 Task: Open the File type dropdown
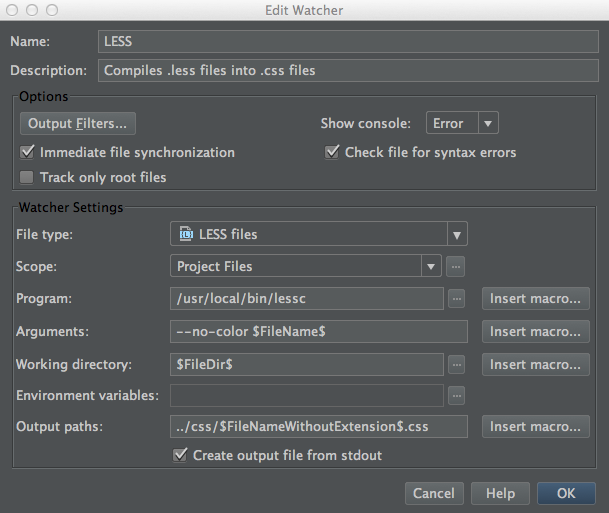(x=319, y=234)
